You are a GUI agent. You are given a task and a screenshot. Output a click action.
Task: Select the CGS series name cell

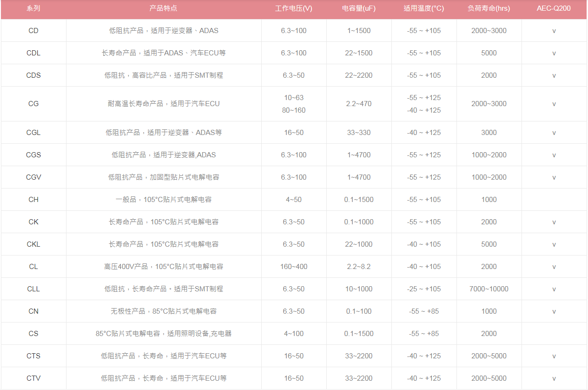pyautogui.click(x=33, y=155)
